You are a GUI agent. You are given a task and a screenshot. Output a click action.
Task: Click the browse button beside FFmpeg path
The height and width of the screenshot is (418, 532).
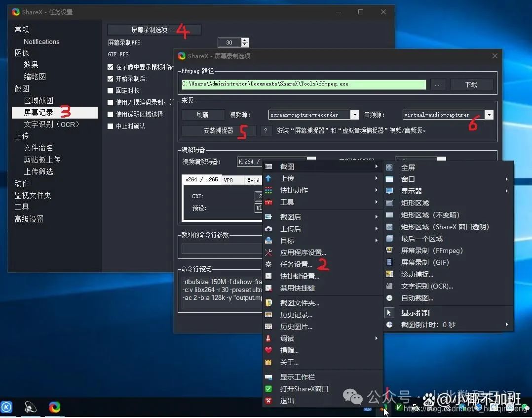(x=438, y=84)
